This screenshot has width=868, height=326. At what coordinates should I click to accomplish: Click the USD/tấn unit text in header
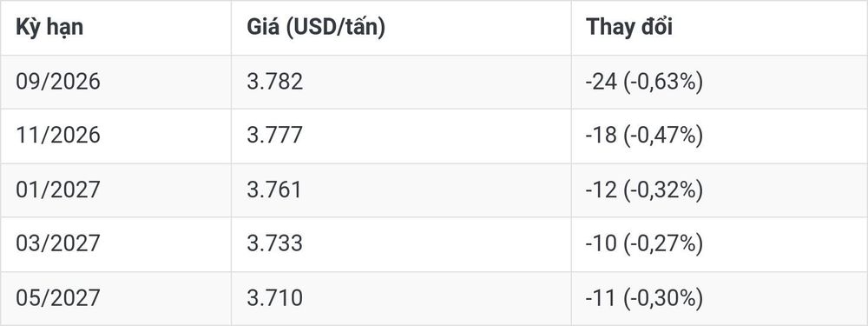[335, 28]
